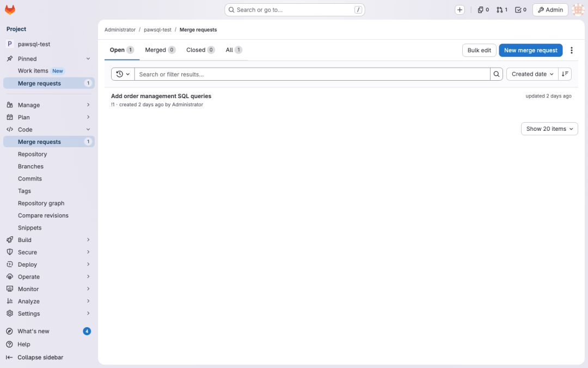Open the vertical ellipsis actions menu
This screenshot has width=588, height=368.
tap(572, 50)
